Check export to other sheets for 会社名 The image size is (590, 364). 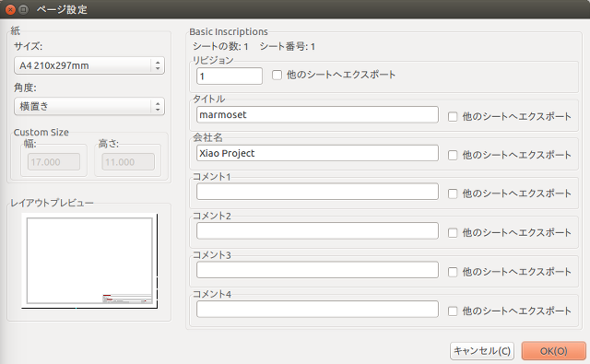(453, 155)
